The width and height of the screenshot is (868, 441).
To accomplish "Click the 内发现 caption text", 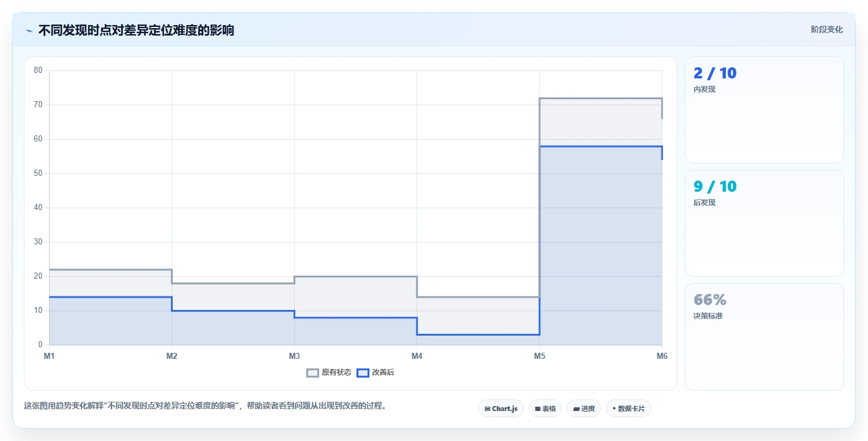I will click(704, 89).
